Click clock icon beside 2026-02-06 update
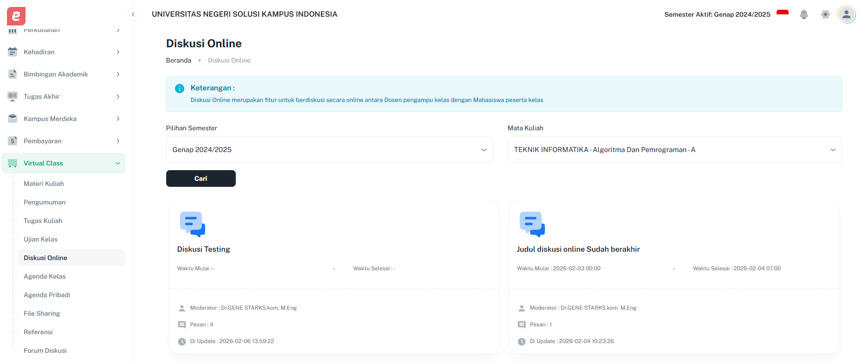 click(x=182, y=342)
